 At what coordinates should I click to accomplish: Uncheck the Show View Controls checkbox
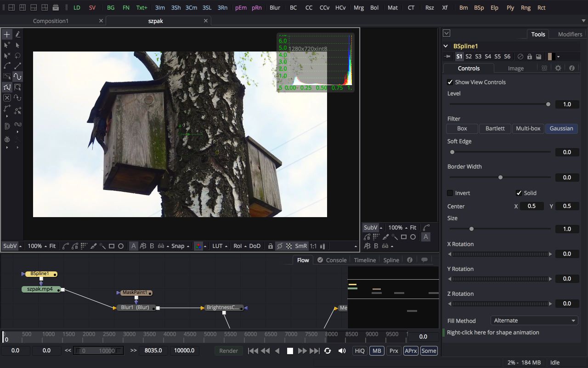(450, 82)
